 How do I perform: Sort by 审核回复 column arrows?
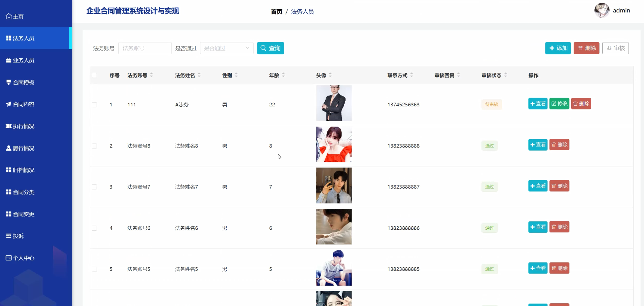pyautogui.click(x=458, y=75)
